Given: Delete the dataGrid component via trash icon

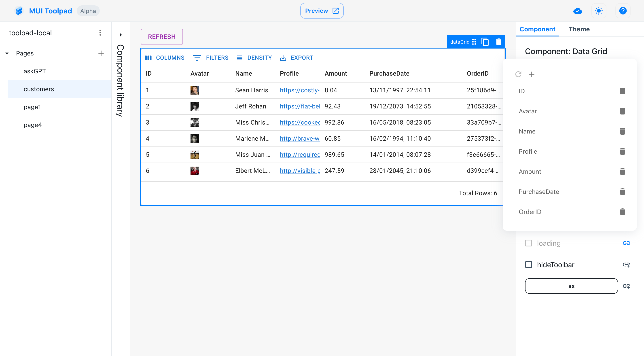Looking at the screenshot, I should [x=498, y=42].
